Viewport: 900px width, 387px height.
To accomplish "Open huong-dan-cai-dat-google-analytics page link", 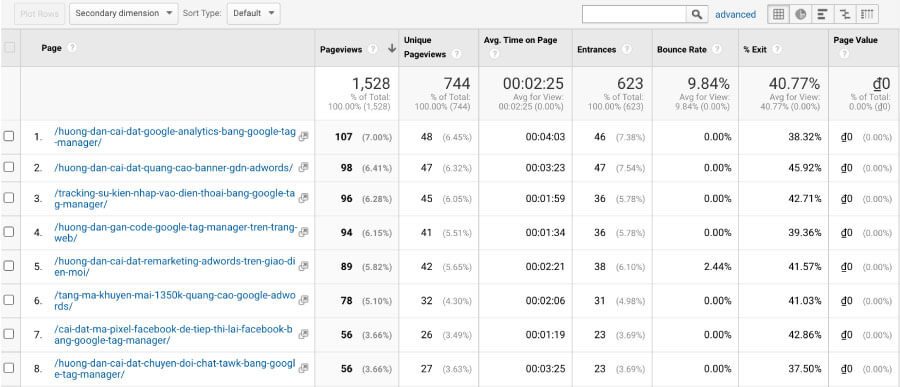I will tap(175, 137).
